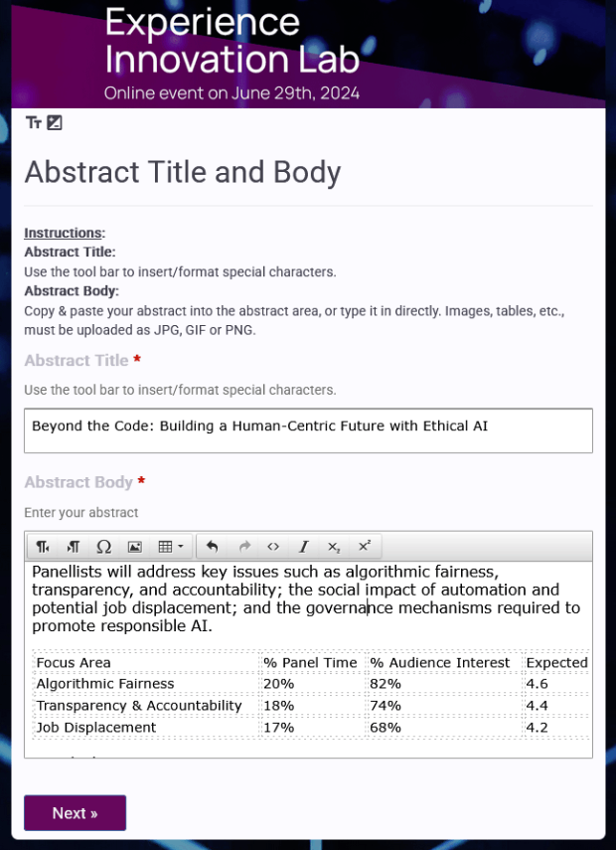This screenshot has width=616, height=850.
Task: Set paragraph direction to right-to-left
Action: 72,546
